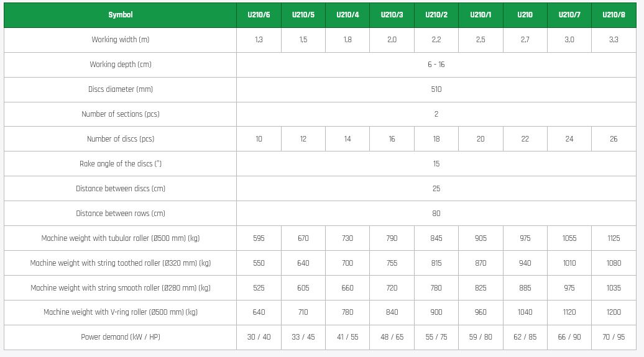Select the tubular roller weight row label
Viewport: 644px width, 357px height.
point(120,238)
